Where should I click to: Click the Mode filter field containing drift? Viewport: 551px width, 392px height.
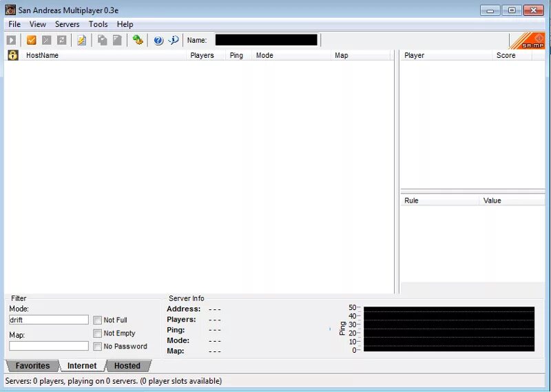[49, 320]
